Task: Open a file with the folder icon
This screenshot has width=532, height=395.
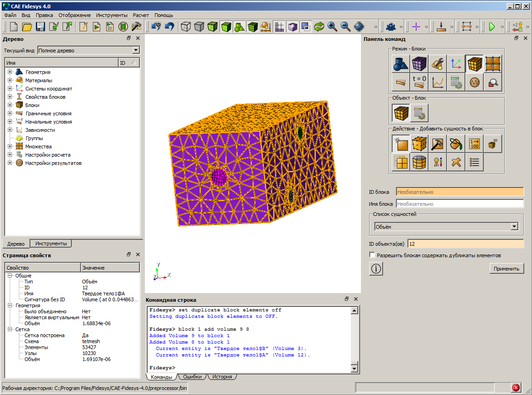Action: [x=27, y=27]
